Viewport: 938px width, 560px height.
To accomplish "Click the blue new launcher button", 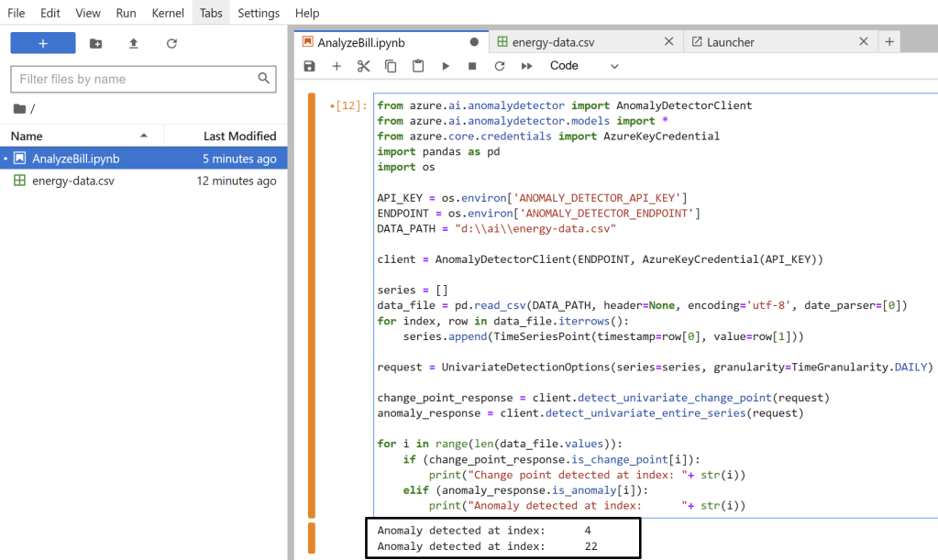I will [x=43, y=43].
